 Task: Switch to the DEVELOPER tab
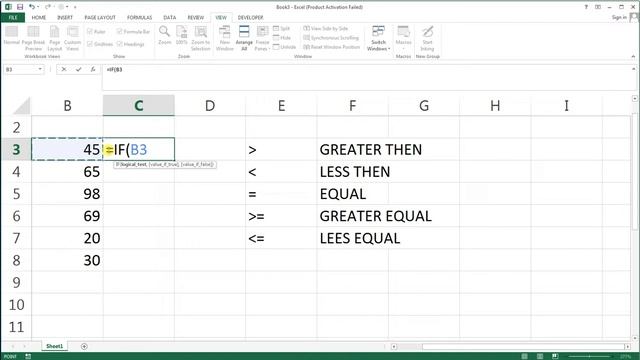click(x=250, y=18)
